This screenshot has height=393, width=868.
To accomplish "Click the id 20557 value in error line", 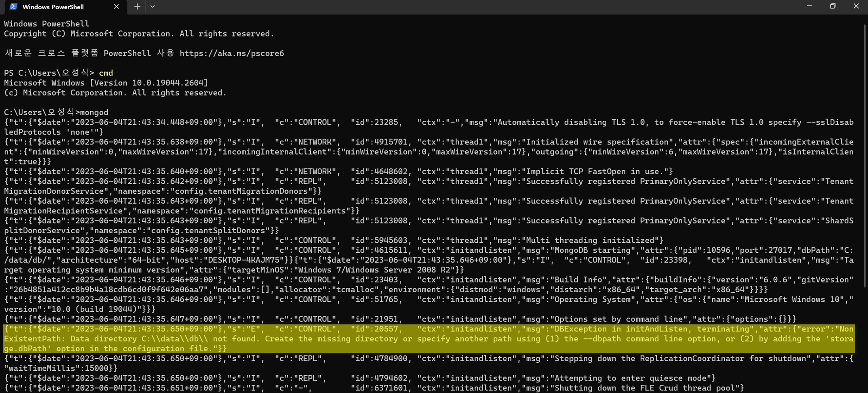I will coord(386,329).
